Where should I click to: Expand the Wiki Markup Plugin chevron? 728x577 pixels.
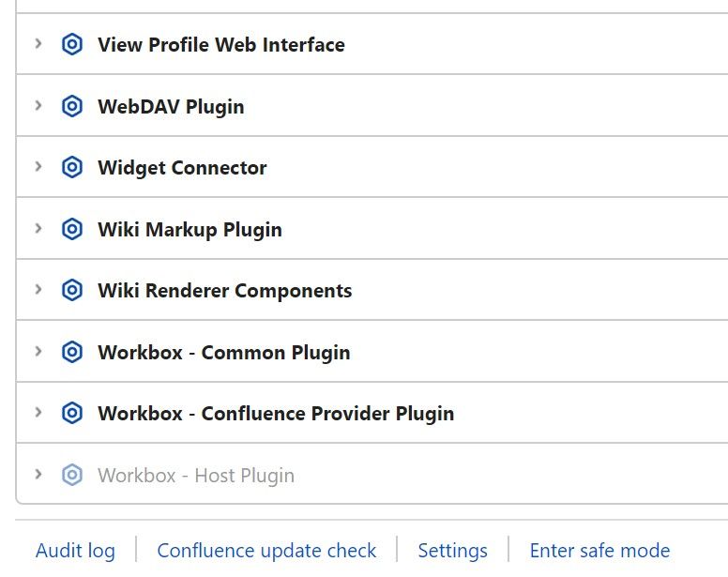(38, 228)
